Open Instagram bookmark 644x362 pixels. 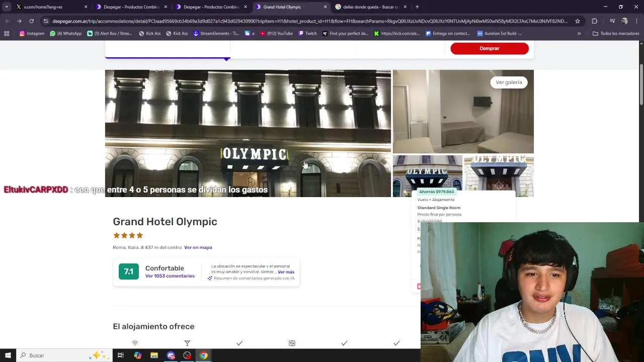pos(32,34)
